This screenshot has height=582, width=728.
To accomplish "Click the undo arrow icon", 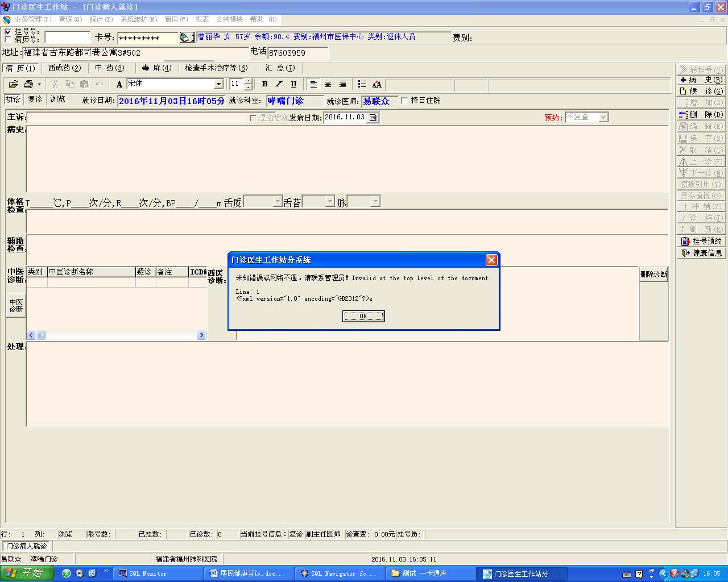I will pos(100,84).
